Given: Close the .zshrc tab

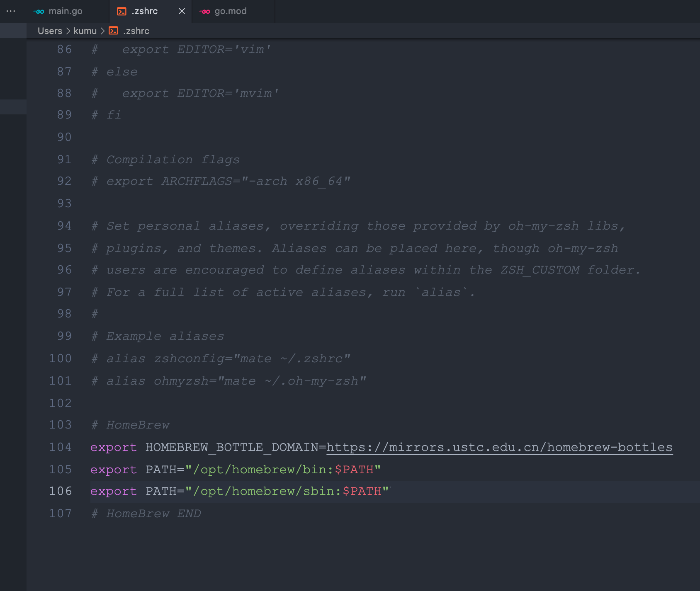Looking at the screenshot, I should click(x=181, y=11).
